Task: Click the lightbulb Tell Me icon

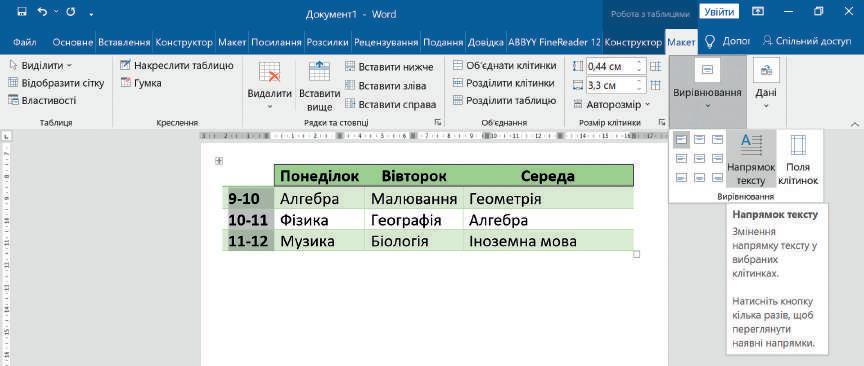Action: pyautogui.click(x=710, y=41)
